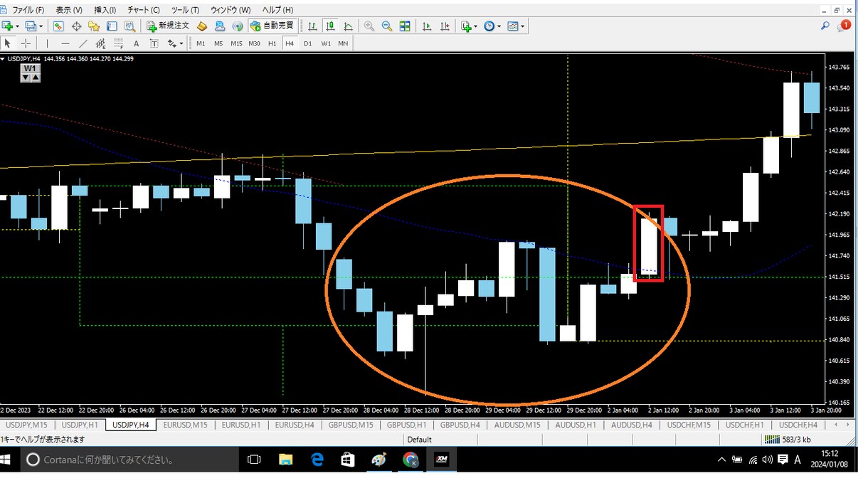Expand the arrows objects dropdown
868x488 pixels.
coord(181,43)
